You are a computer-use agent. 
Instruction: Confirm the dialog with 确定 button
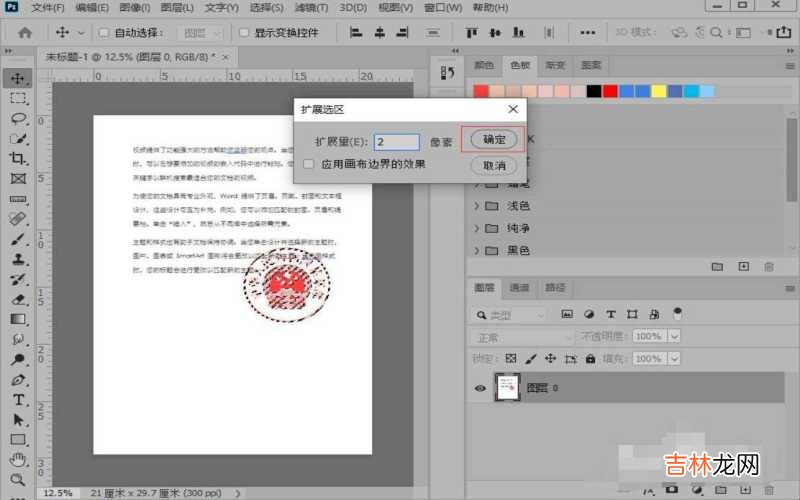click(493, 139)
